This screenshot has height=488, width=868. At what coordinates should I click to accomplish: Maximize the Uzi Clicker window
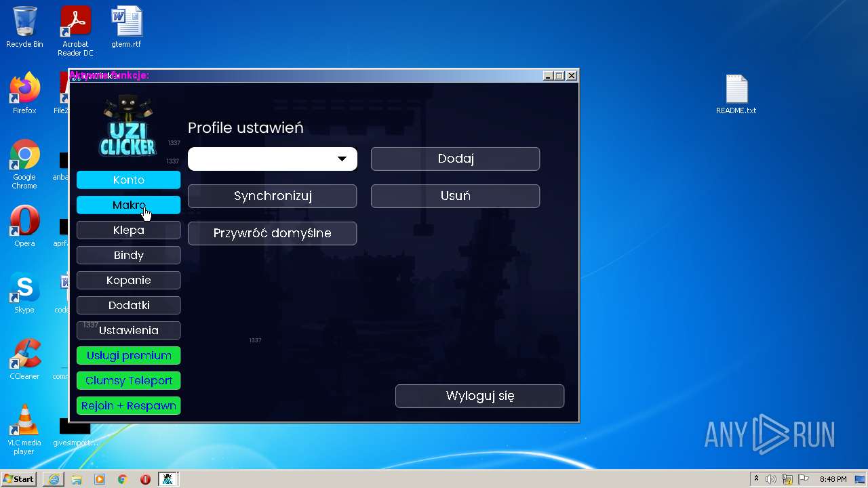point(559,76)
